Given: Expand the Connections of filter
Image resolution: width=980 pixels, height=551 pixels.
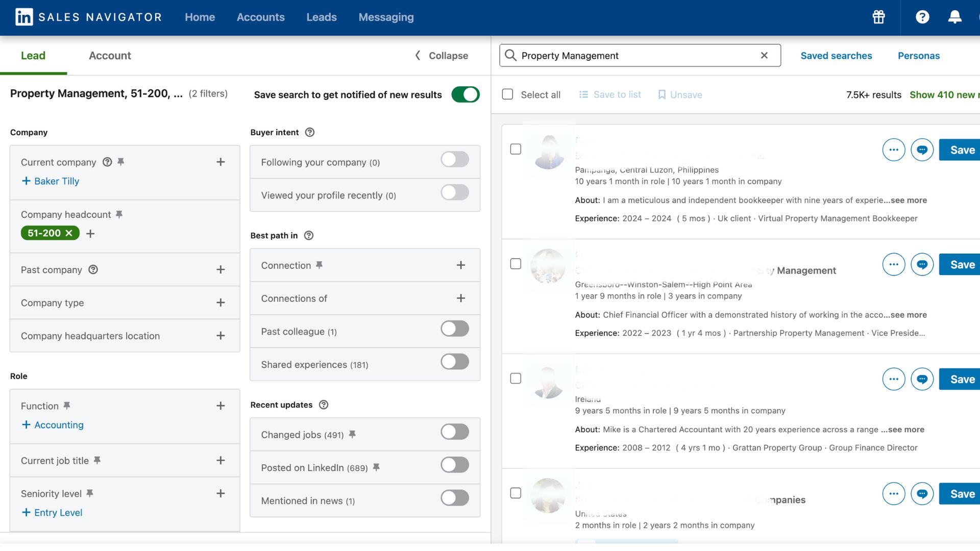Looking at the screenshot, I should pos(461,298).
